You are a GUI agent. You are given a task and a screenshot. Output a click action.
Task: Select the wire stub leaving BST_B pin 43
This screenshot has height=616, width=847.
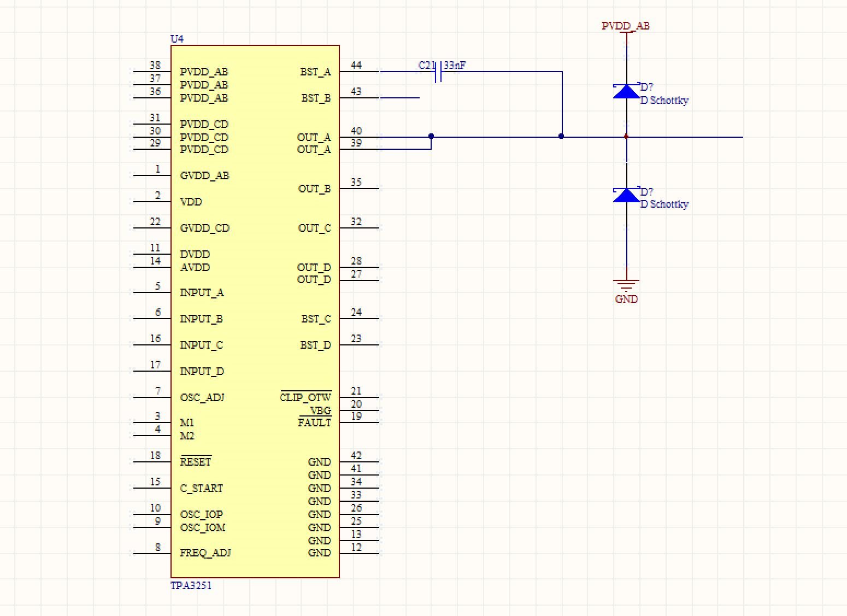click(399, 98)
